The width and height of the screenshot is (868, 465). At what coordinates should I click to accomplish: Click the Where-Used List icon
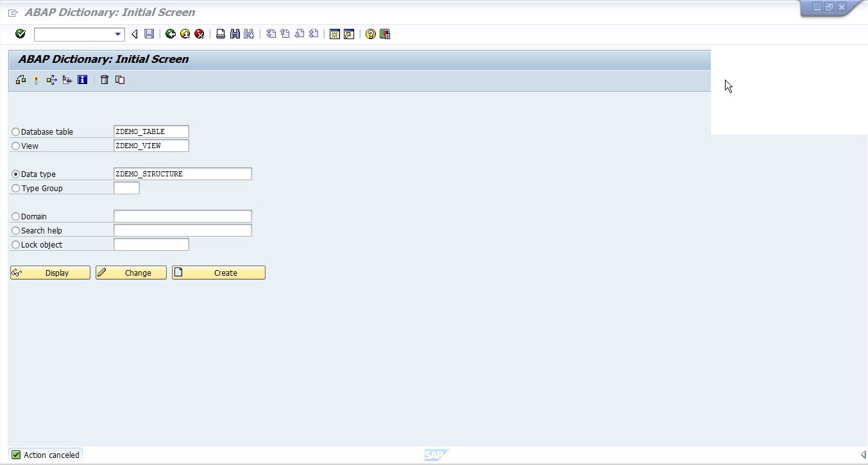click(51, 80)
